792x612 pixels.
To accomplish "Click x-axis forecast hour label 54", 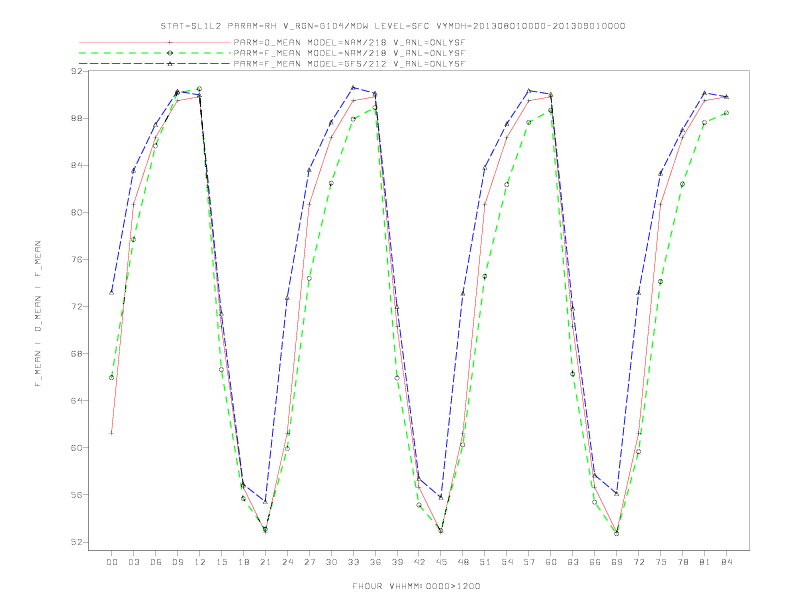I will (x=507, y=562).
